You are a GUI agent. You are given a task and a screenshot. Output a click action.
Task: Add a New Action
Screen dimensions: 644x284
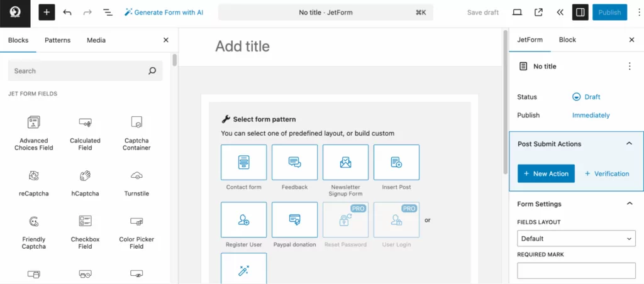546,173
